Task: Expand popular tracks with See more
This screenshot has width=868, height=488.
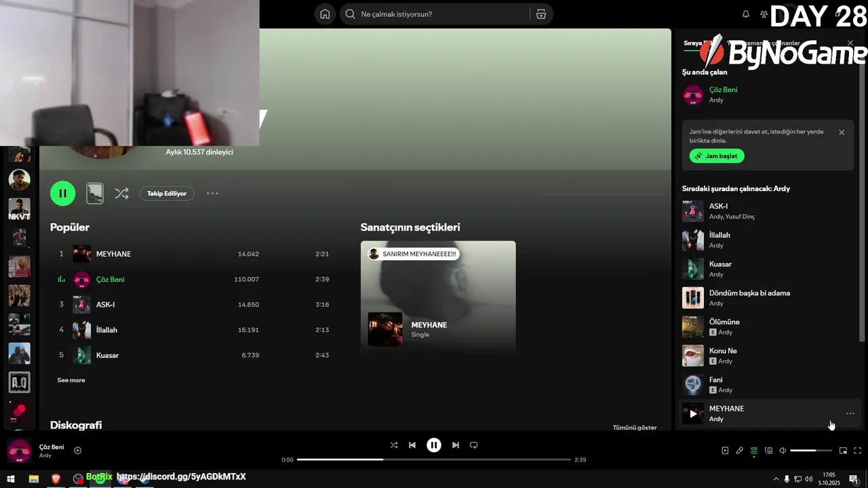Action: point(71,380)
